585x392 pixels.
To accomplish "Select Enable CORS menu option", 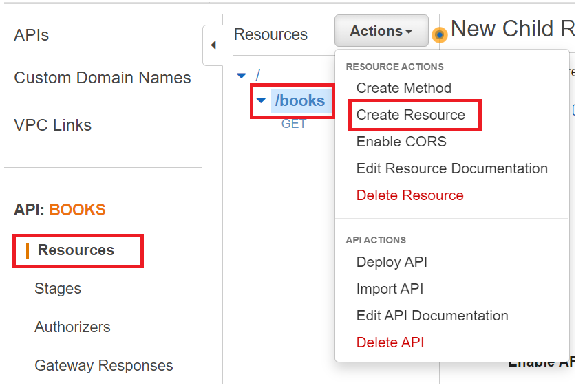I will tap(401, 142).
